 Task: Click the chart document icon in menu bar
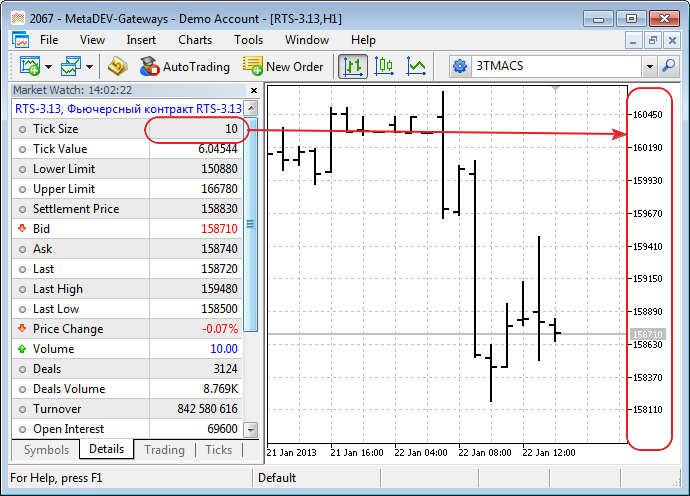click(20, 40)
